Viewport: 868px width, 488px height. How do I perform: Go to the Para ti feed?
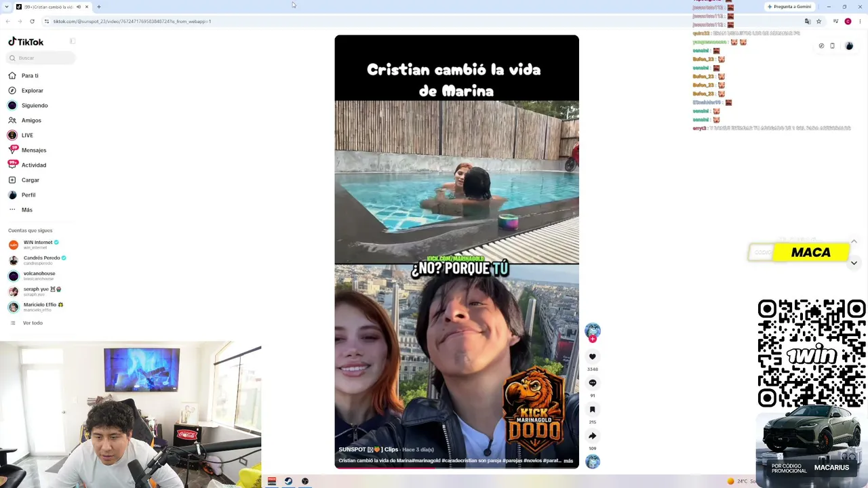[x=30, y=75]
